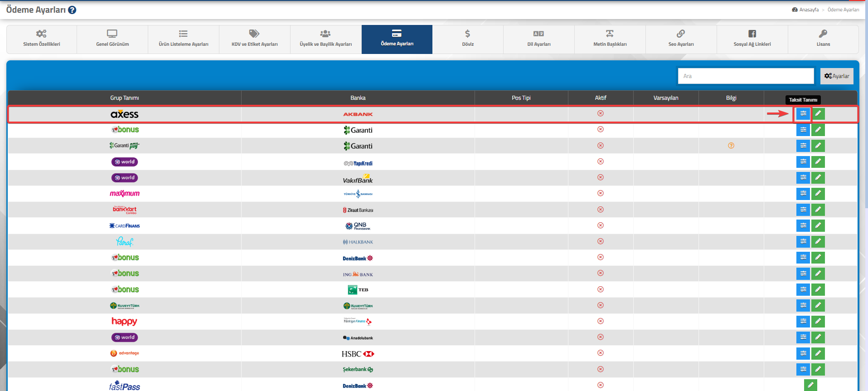Edit the Paraf Halkbank row
The width and height of the screenshot is (868, 391).
pos(818,241)
